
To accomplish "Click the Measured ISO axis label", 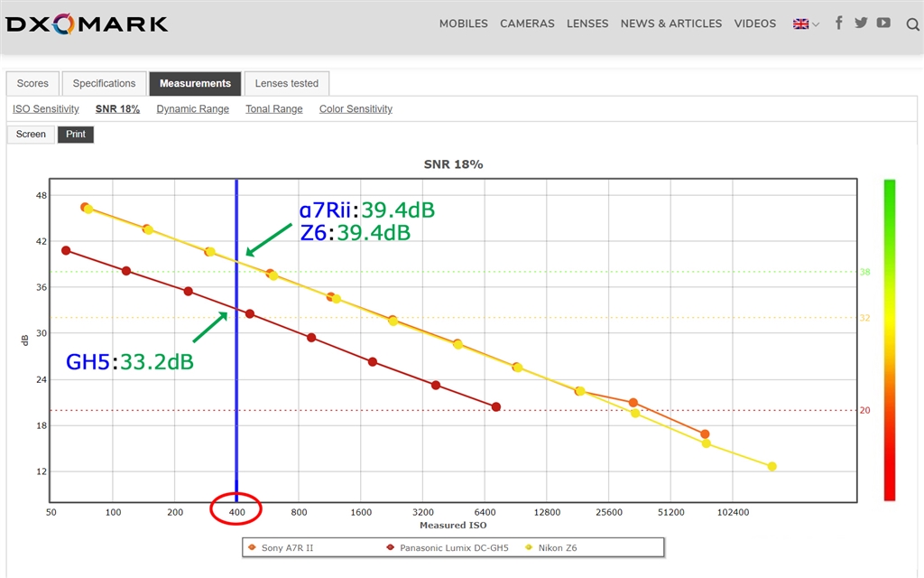I will [x=453, y=525].
